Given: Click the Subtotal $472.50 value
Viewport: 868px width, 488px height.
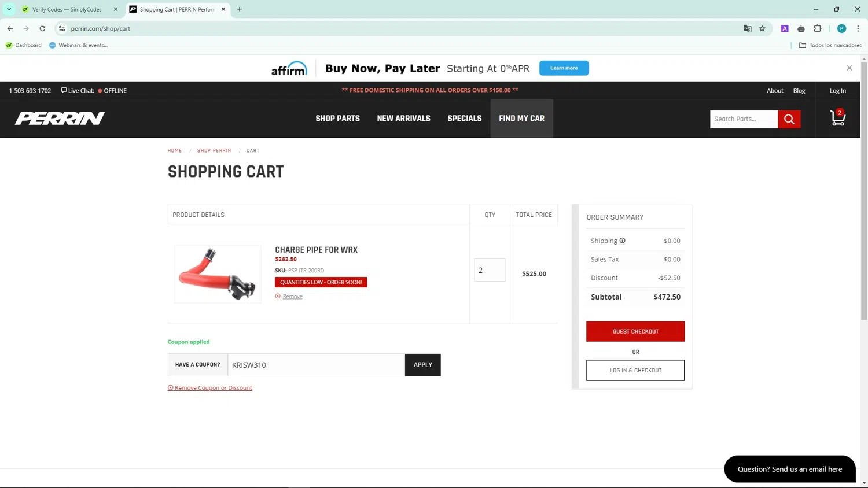Looking at the screenshot, I should (x=667, y=297).
